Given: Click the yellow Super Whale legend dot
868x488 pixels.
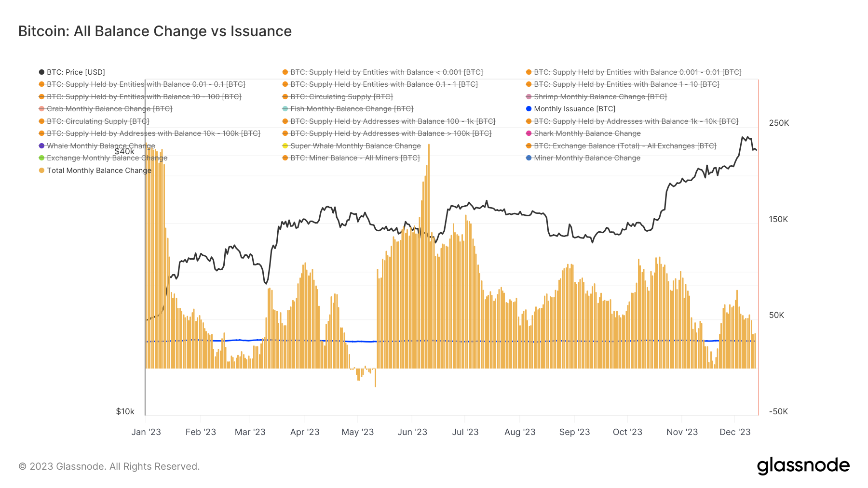Looking at the screenshot, I should coord(285,146).
